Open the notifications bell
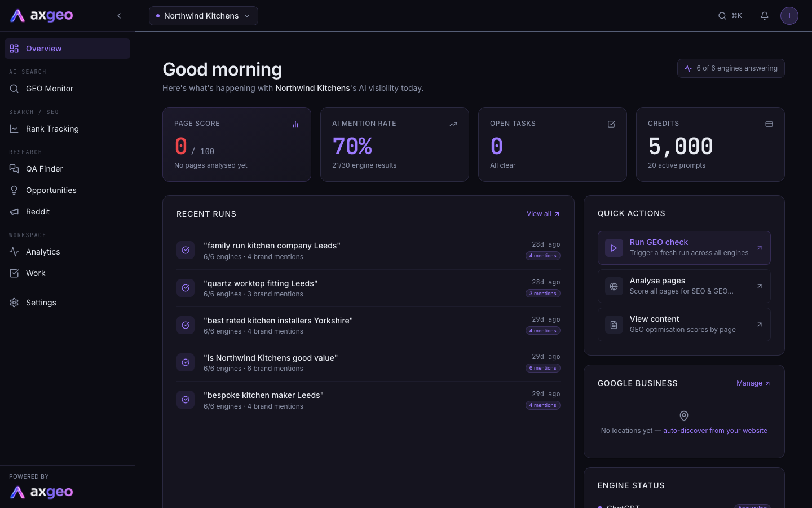 pyautogui.click(x=765, y=16)
